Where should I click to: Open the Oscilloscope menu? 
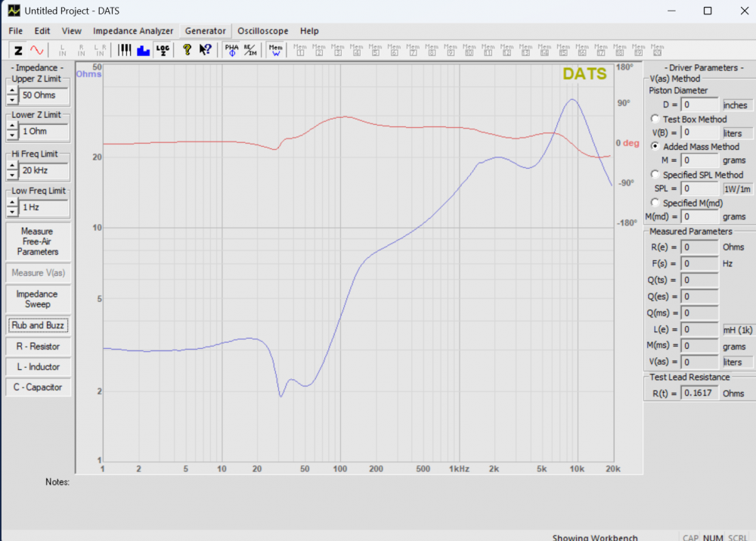(262, 31)
